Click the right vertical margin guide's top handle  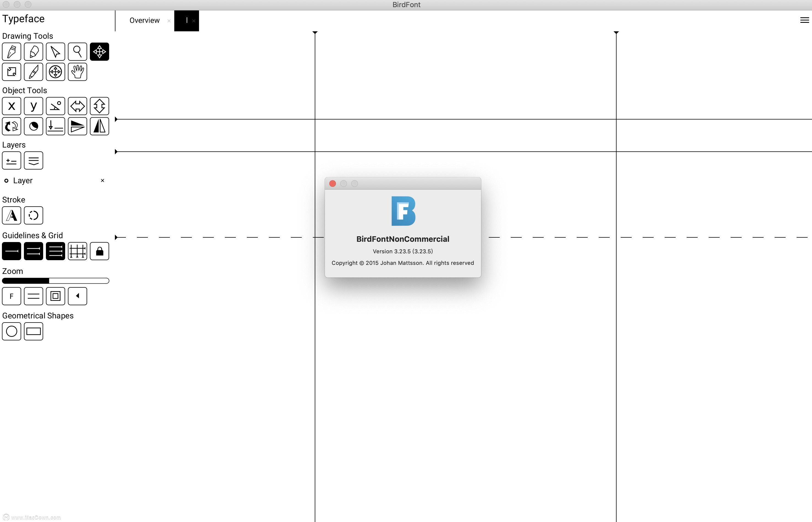click(616, 32)
